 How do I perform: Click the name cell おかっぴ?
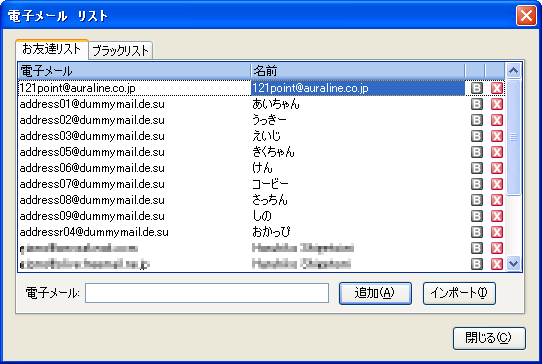[x=271, y=232]
